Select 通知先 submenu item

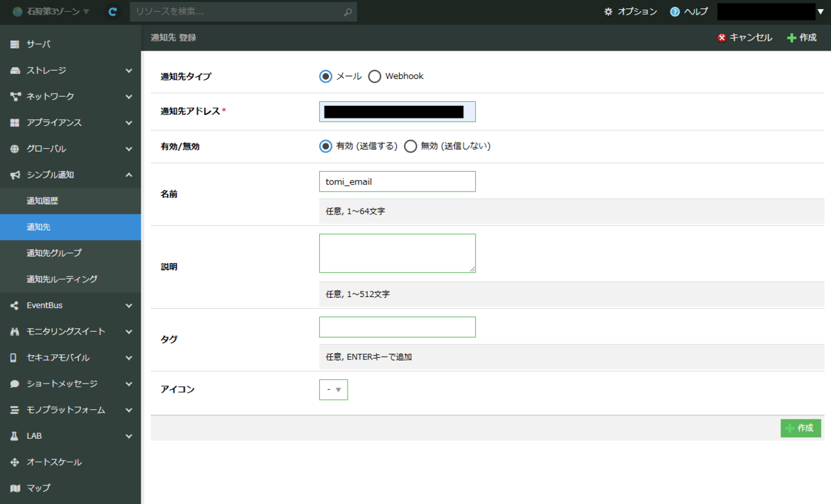pyautogui.click(x=70, y=227)
